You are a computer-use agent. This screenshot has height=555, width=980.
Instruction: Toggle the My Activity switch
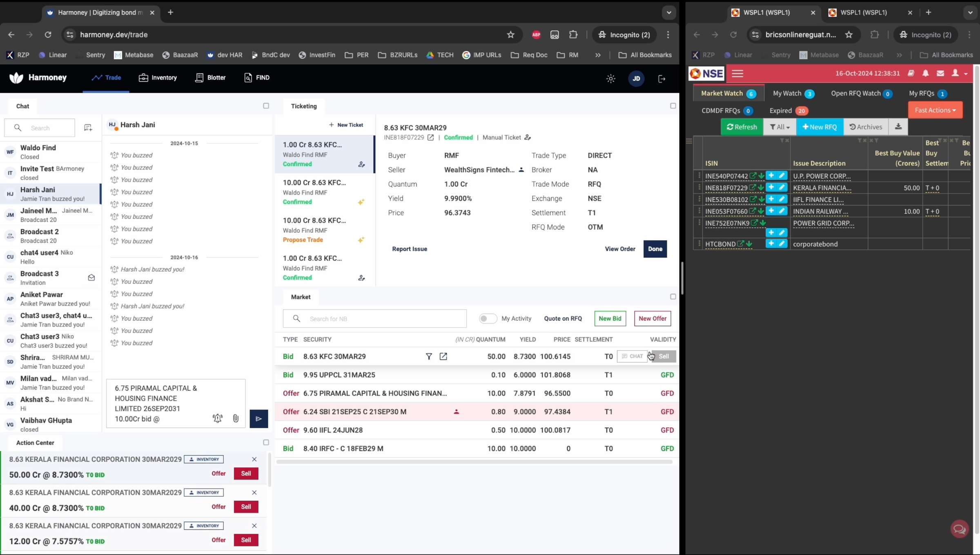coord(488,319)
